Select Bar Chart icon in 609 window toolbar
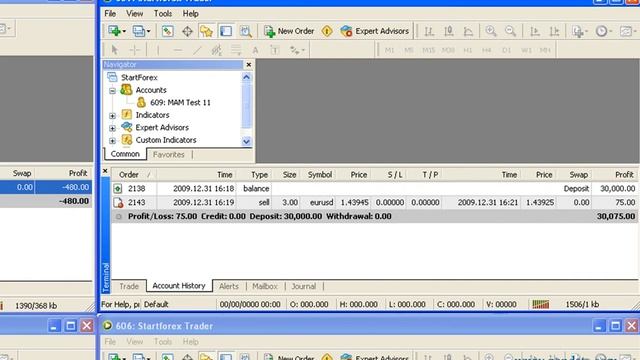Image resolution: width=640 pixels, height=360 pixels. pyautogui.click(x=429, y=31)
